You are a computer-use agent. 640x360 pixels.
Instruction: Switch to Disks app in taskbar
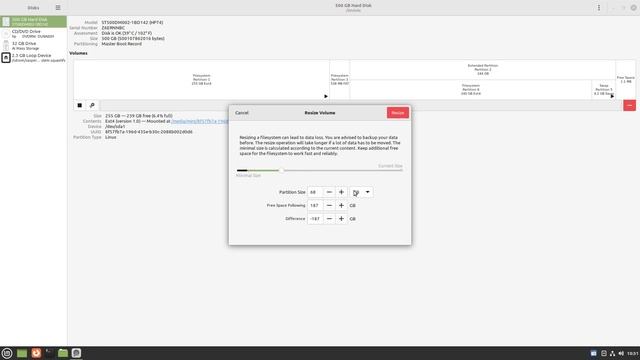coord(76,353)
